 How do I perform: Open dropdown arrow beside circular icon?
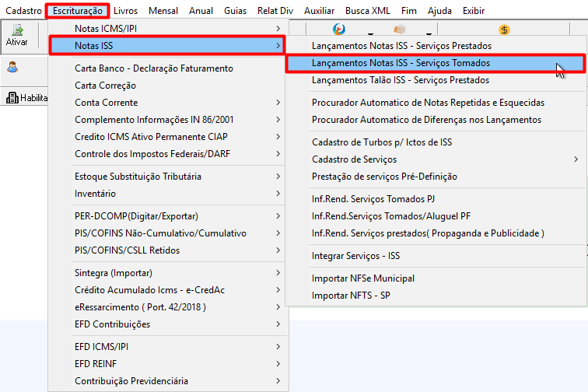[x=370, y=33]
